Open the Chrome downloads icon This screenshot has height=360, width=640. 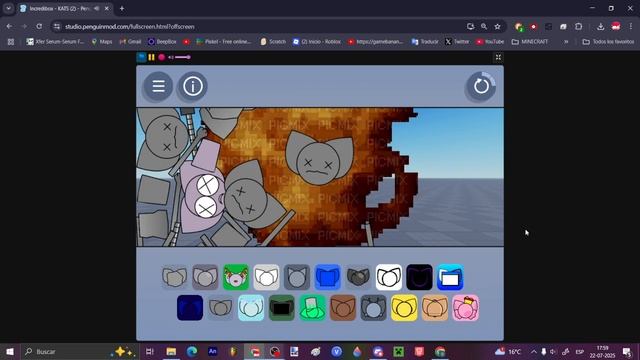[600, 27]
